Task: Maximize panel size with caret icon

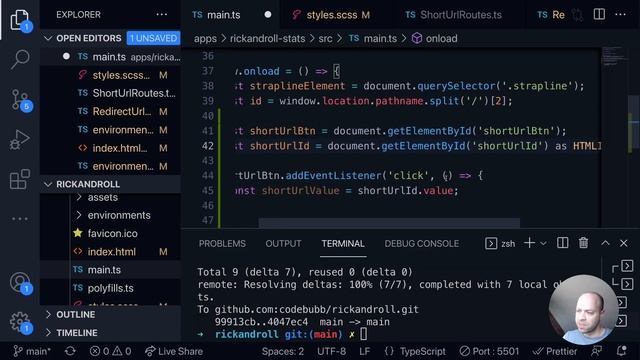Action: pos(605,243)
